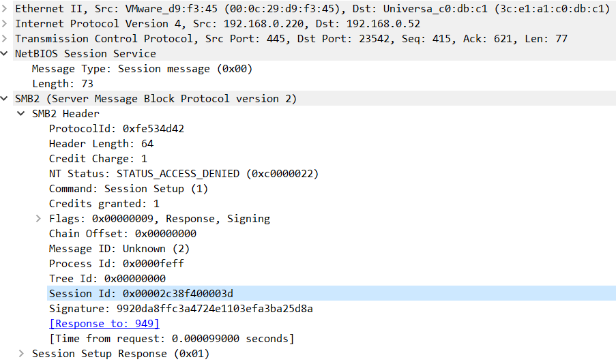Select NT Status STATUS_ACCESS_DENIED row

(x=184, y=174)
